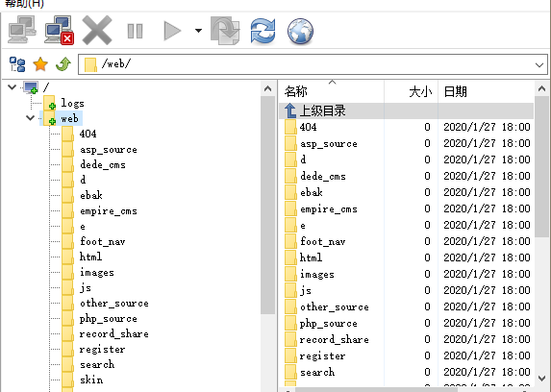Collapse the web folder in tree

pos(30,118)
